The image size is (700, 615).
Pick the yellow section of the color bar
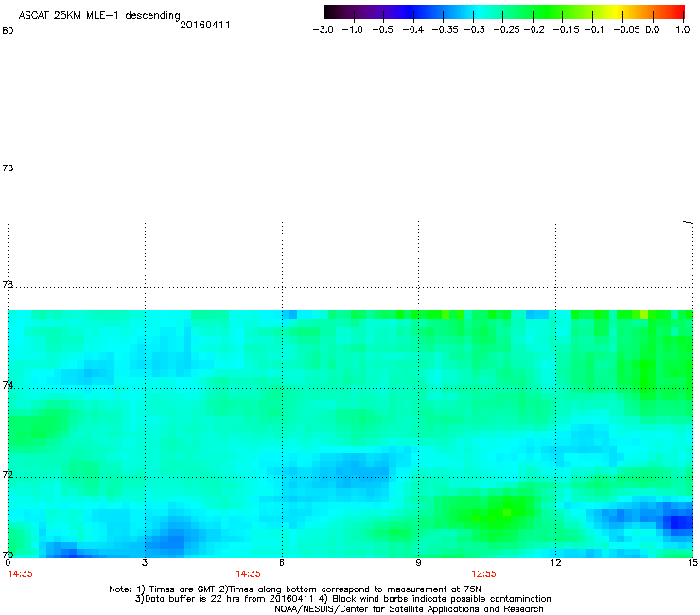click(x=619, y=12)
